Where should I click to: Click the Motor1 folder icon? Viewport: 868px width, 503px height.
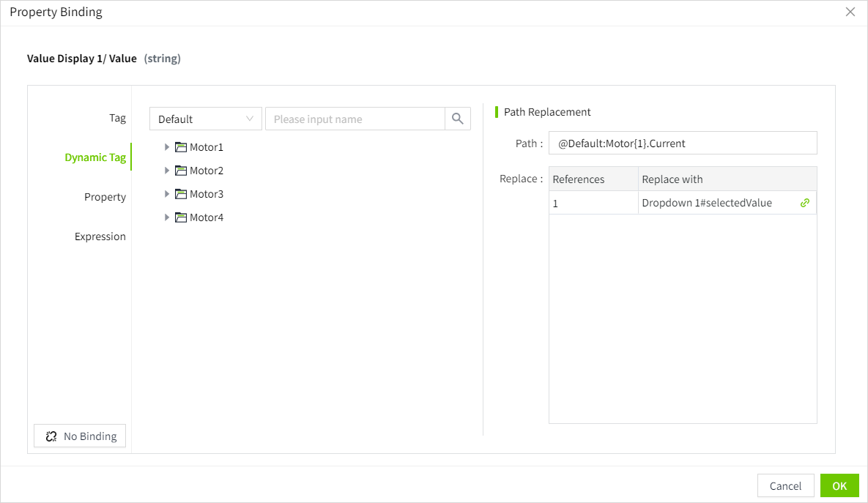tap(181, 147)
